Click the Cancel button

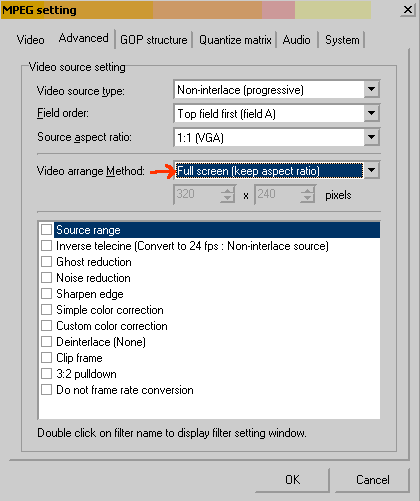[x=372, y=480]
